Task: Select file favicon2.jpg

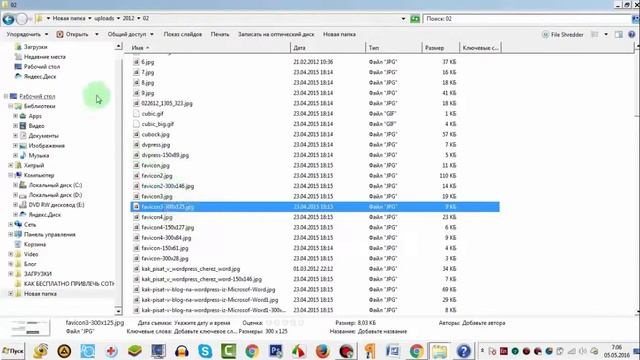Action: pyautogui.click(x=157, y=176)
